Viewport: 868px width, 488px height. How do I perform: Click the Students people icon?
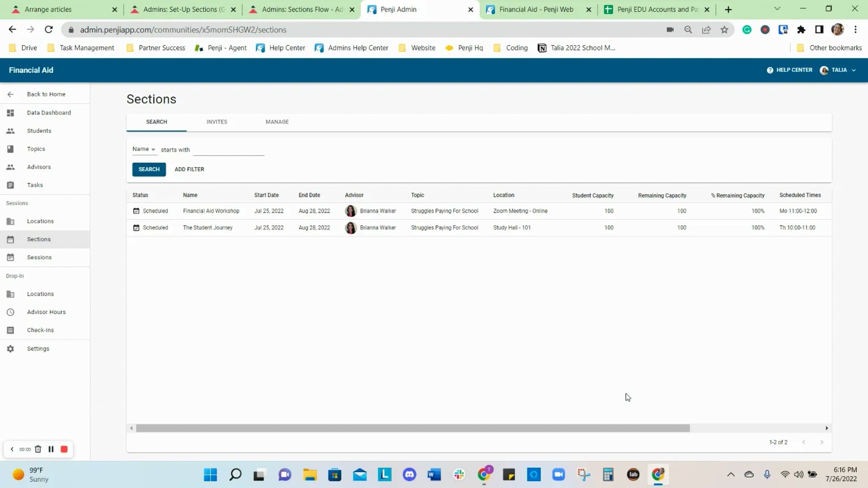(10, 131)
